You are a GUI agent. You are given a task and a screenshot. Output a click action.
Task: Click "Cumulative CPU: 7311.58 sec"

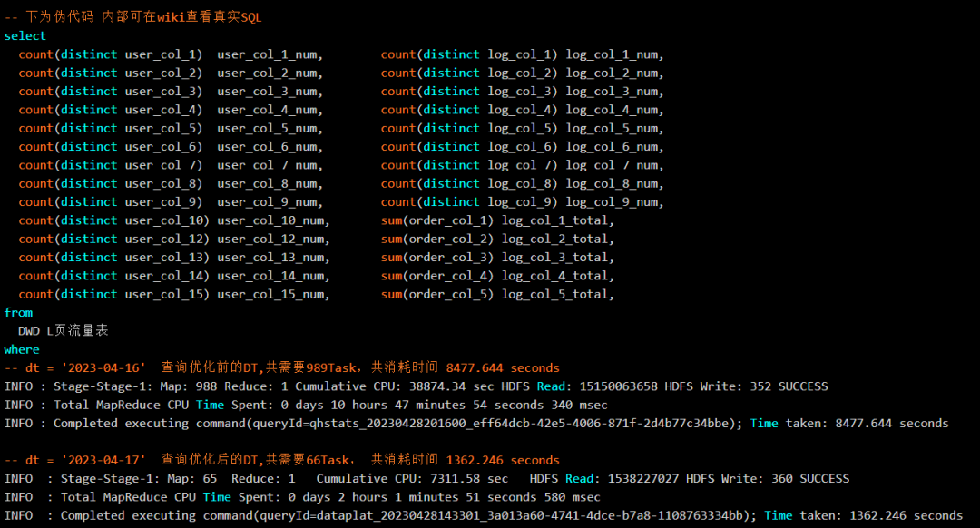[x=412, y=479]
